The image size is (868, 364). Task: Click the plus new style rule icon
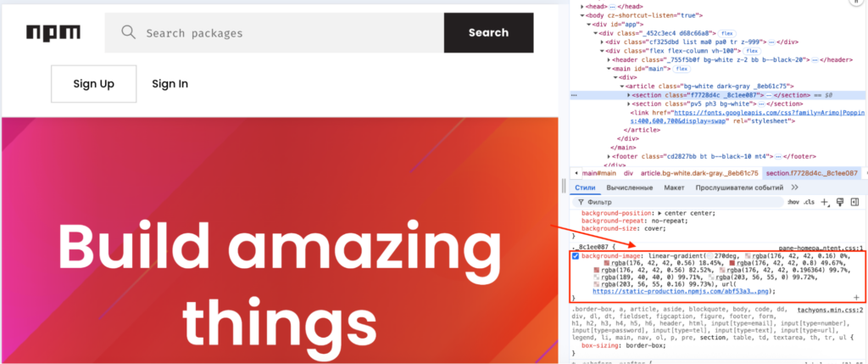pos(825,202)
